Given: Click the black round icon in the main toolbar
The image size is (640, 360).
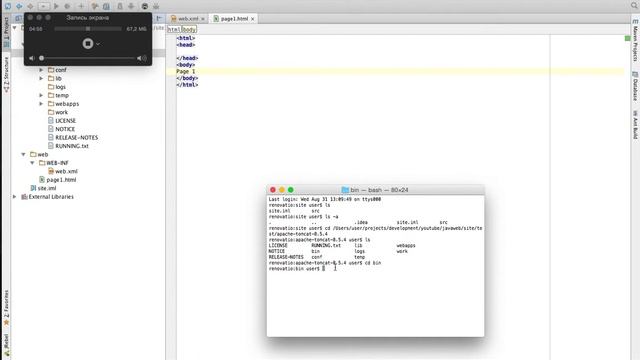Looking at the screenshot, I should (x=145, y=6).
